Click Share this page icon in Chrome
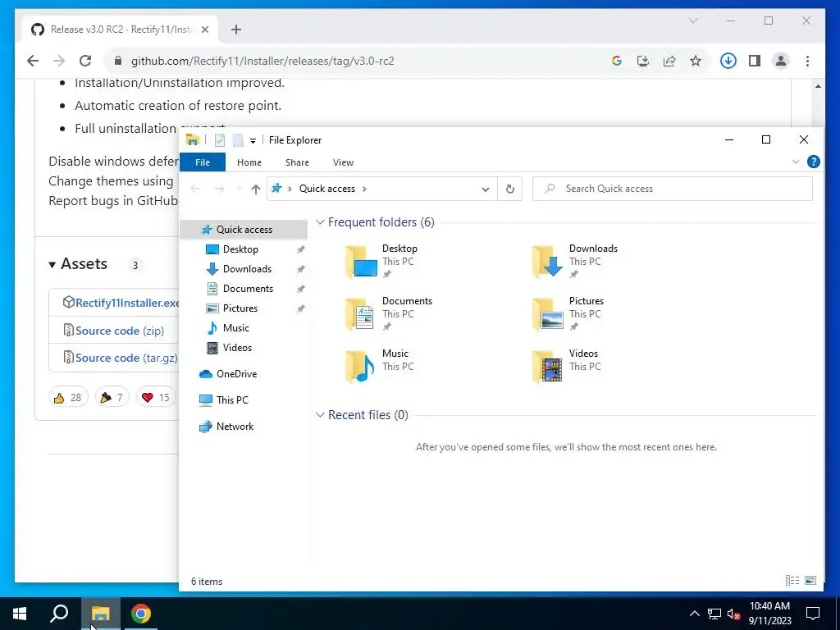This screenshot has height=630, width=840. [x=669, y=61]
